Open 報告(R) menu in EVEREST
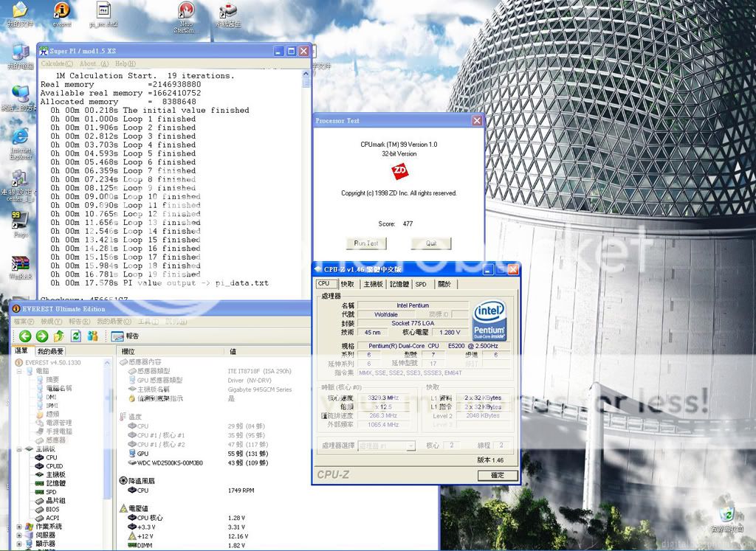 (x=79, y=322)
